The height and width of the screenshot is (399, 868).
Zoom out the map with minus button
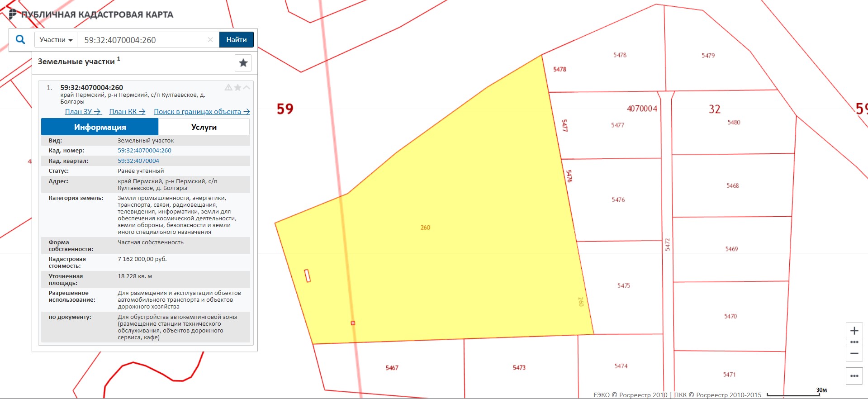click(854, 353)
